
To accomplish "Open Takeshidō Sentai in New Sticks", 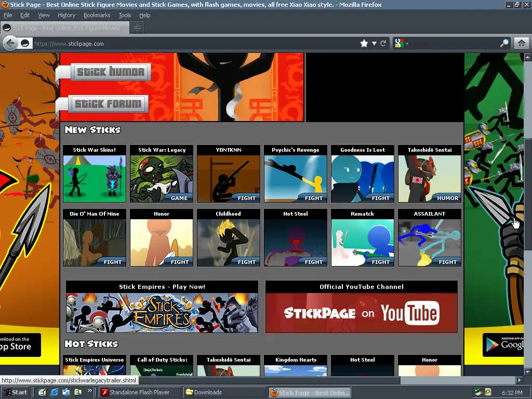I will pos(430,174).
